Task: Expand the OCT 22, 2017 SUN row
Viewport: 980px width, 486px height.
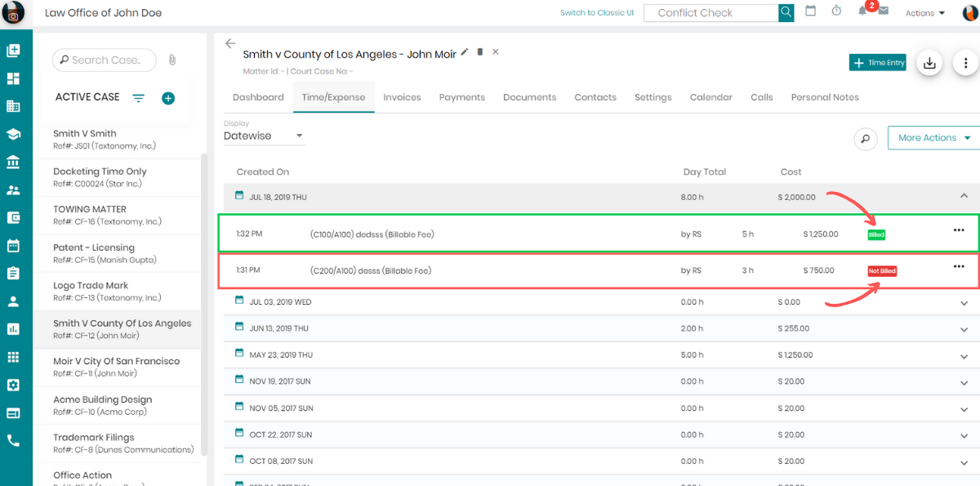Action: pyautogui.click(x=964, y=435)
